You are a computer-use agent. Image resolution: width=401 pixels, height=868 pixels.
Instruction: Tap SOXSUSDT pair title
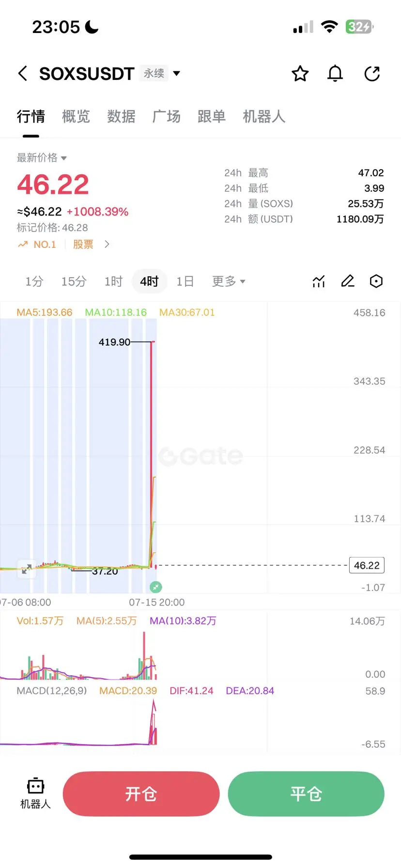point(87,74)
